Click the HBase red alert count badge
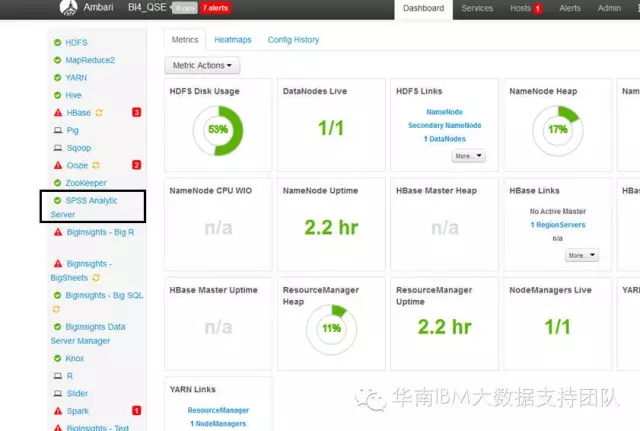This screenshot has width=640, height=431. 136,112
